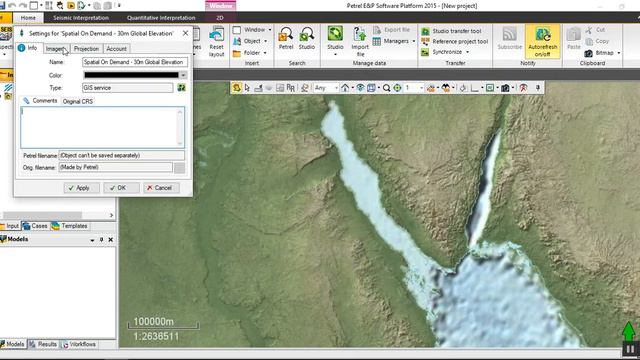Viewport: 640px width, 360px height.
Task: Switch to the Imagery tab in Settings dialog
Action: pos(56,49)
